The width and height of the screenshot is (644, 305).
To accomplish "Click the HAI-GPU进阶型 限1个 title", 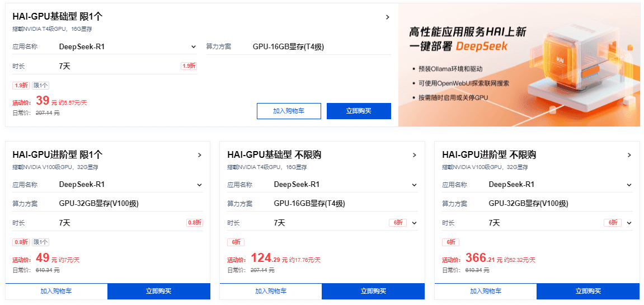I will pyautogui.click(x=58, y=155).
